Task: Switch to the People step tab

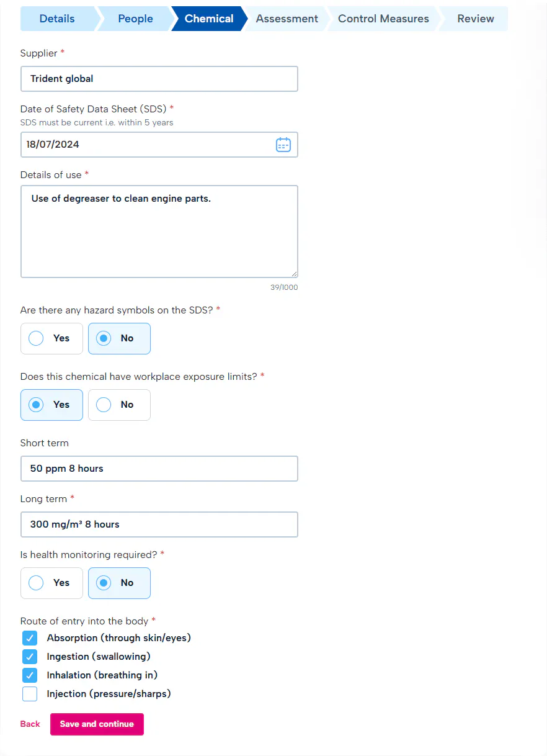Action: pyautogui.click(x=135, y=19)
